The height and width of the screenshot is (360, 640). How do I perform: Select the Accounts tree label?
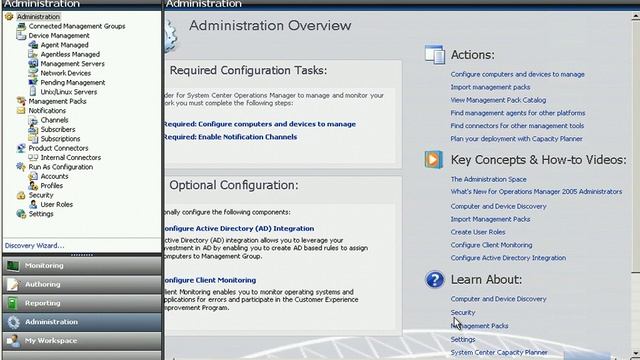click(x=54, y=176)
